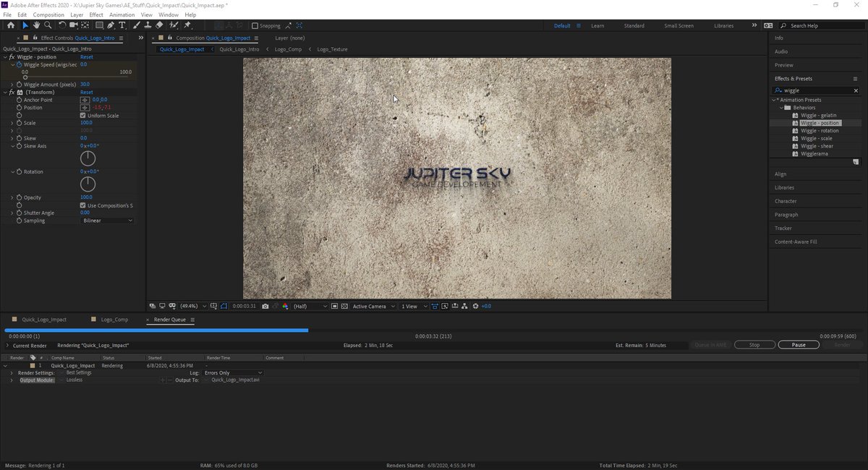Select the Horizontal Type tool

122,25
